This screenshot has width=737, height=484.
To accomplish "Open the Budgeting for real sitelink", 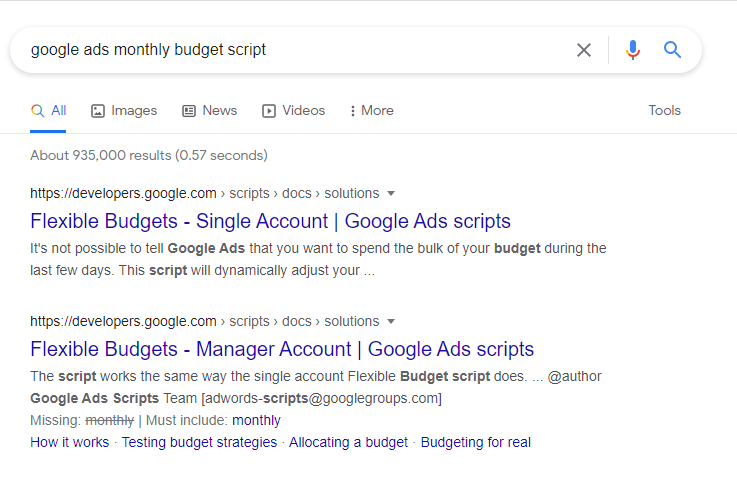I will (x=475, y=442).
